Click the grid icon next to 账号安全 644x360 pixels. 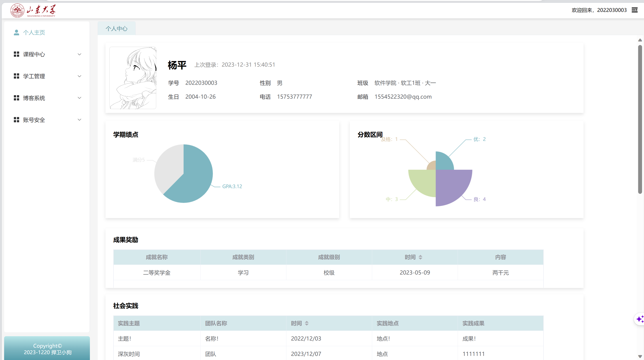coord(16,120)
